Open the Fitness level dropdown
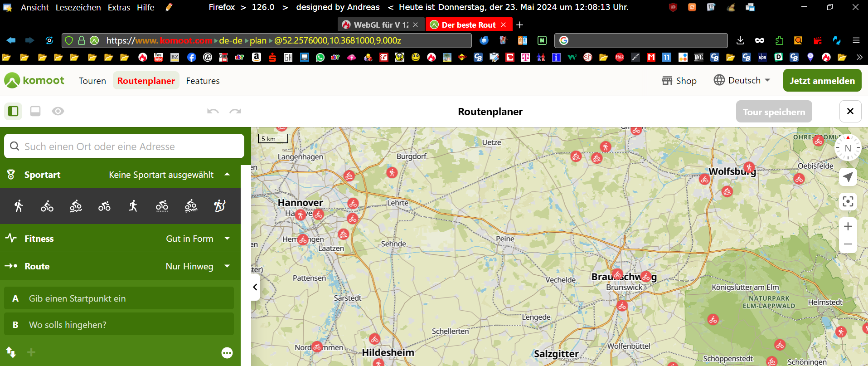This screenshot has height=366, width=868. tap(227, 239)
